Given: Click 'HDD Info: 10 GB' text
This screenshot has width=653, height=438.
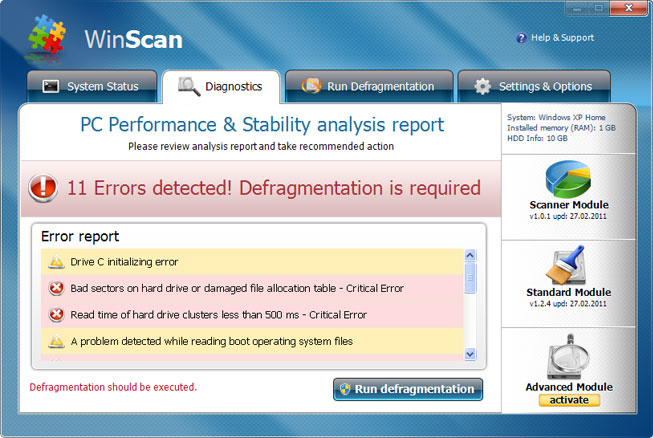Looking at the screenshot, I should click(x=537, y=138).
